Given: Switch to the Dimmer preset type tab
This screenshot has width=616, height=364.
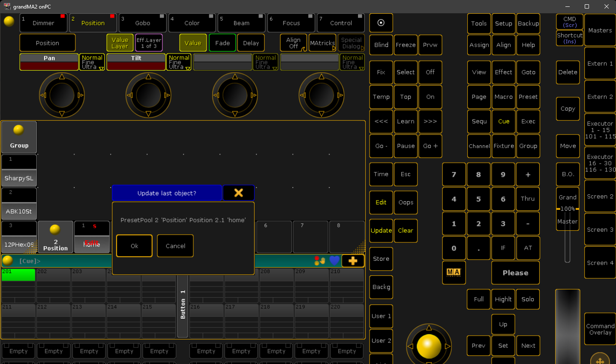Looking at the screenshot, I should (44, 23).
